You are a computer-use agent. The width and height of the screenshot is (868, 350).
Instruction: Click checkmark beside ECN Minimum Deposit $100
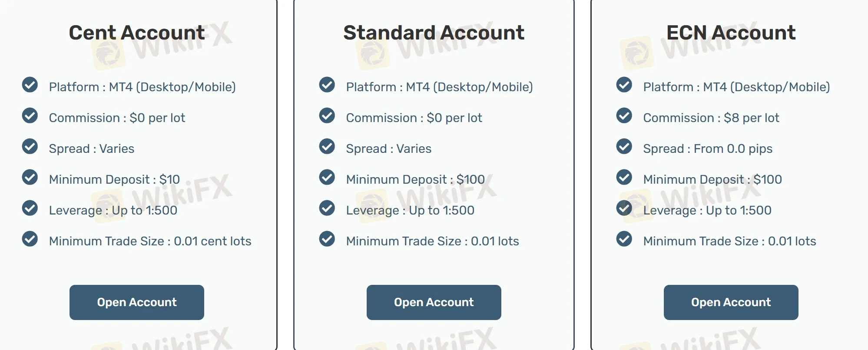tap(624, 177)
